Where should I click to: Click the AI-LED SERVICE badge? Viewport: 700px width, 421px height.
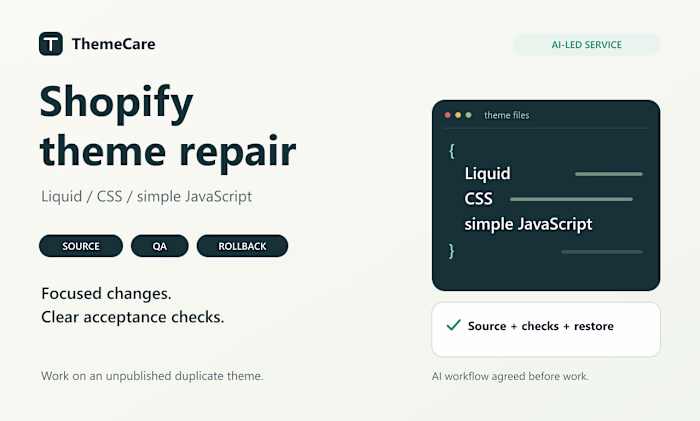[x=586, y=45]
